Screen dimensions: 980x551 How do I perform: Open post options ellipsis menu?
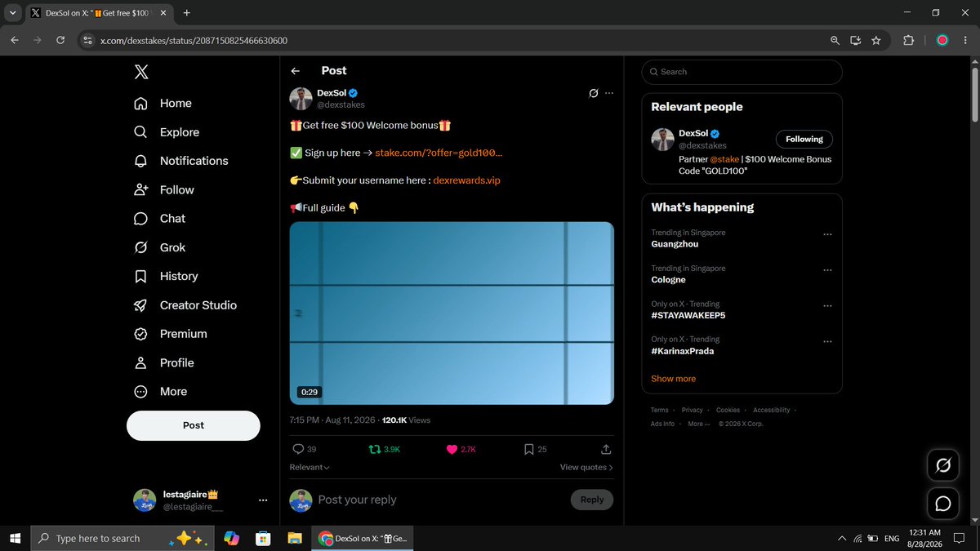tap(608, 93)
